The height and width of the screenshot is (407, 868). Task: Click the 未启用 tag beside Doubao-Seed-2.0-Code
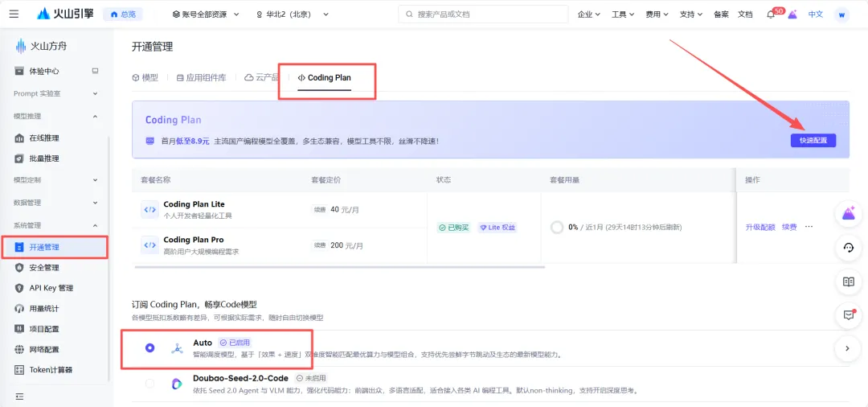point(309,378)
